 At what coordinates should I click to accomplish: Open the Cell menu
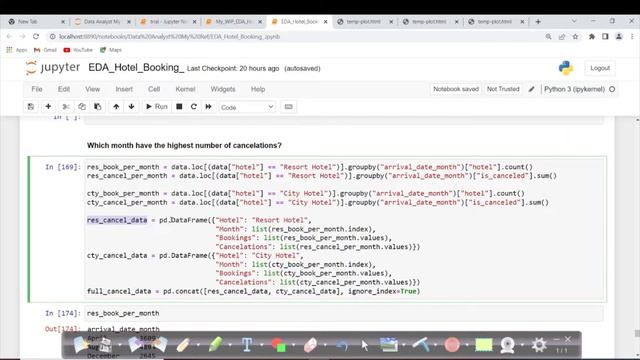pyautogui.click(x=154, y=89)
